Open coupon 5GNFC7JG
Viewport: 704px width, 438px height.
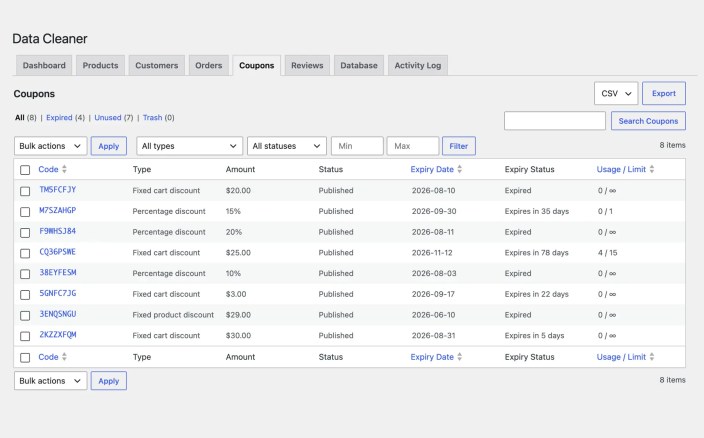(58, 293)
